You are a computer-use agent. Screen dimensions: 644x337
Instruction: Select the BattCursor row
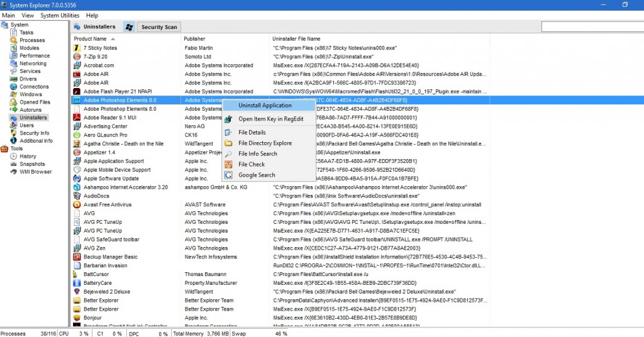point(280,274)
